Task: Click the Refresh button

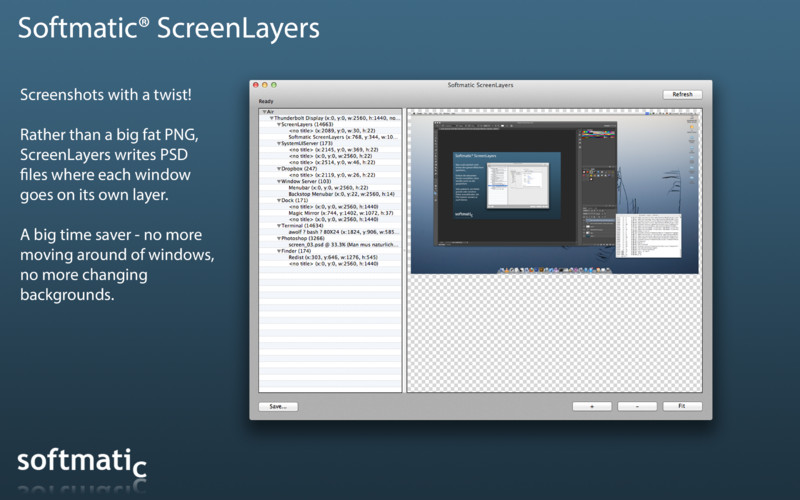Action: 682,94
